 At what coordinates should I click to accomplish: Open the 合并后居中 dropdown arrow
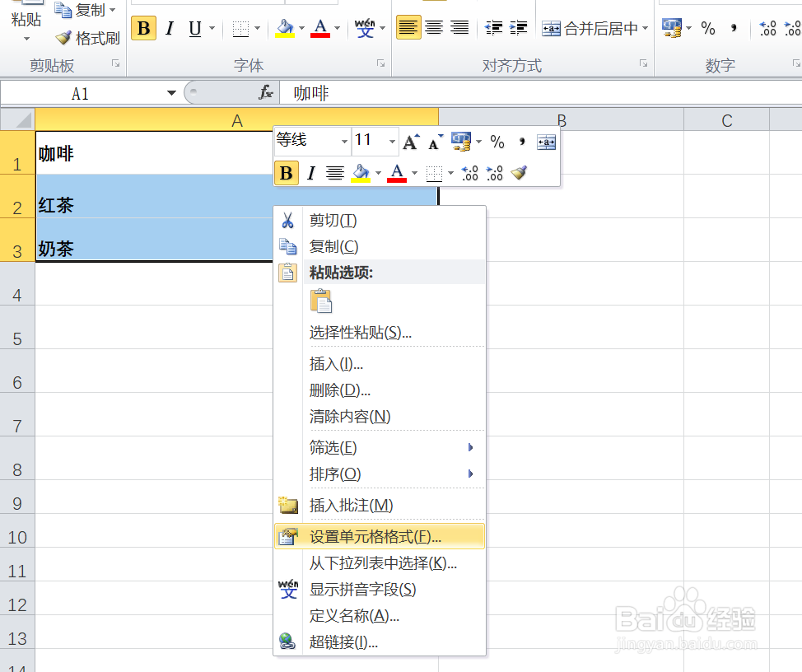(x=645, y=28)
